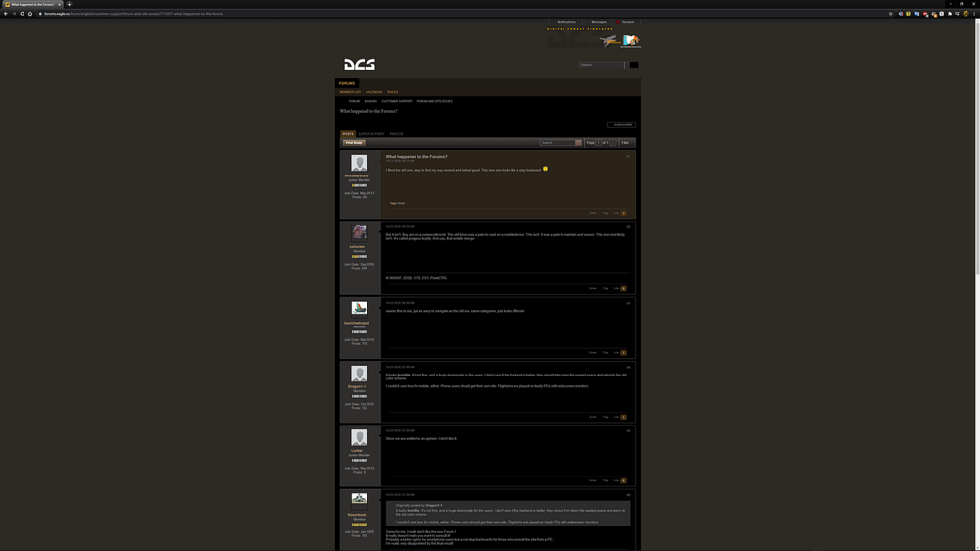Open the Notifications menu
This screenshot has height=551, width=980.
click(566, 22)
